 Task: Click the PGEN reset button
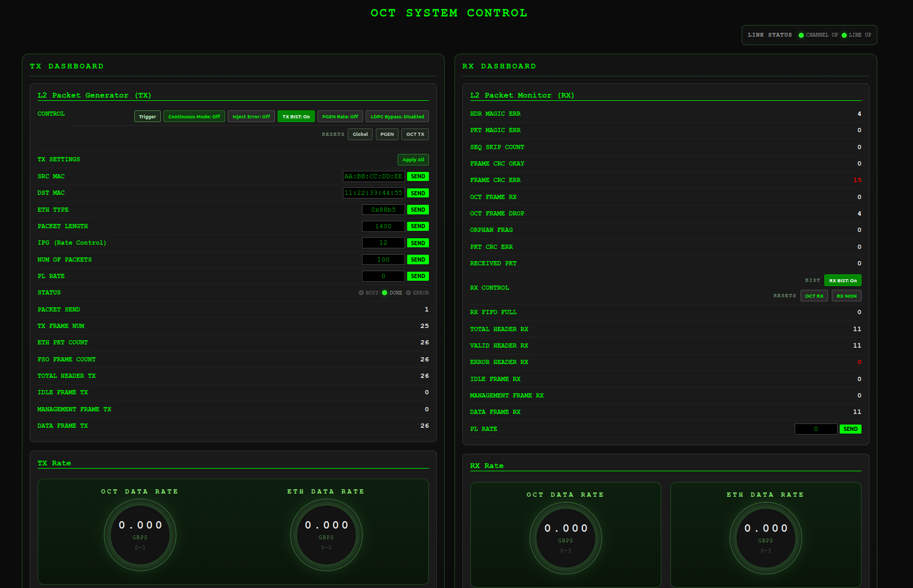coord(387,134)
